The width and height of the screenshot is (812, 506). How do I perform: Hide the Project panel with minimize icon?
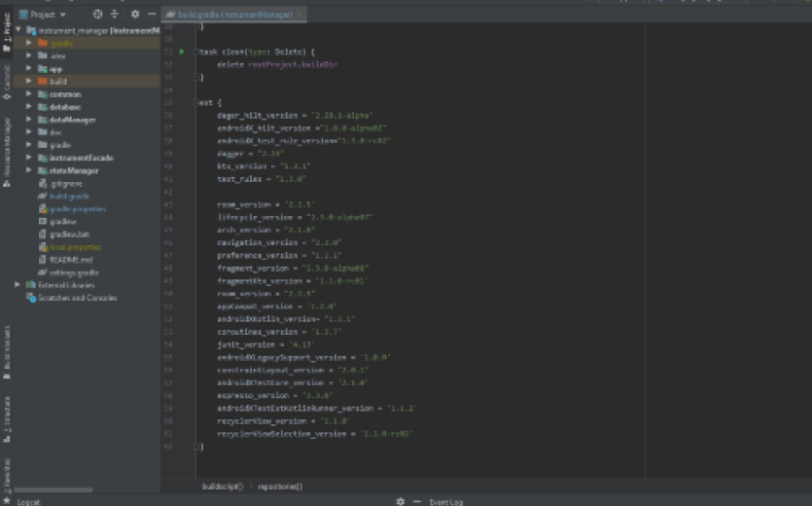click(x=152, y=15)
